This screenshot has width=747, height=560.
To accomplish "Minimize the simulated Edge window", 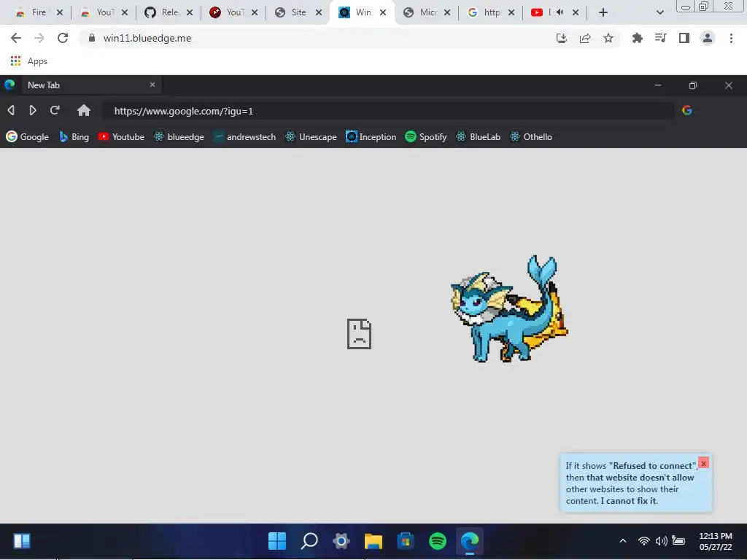I will 658,85.
